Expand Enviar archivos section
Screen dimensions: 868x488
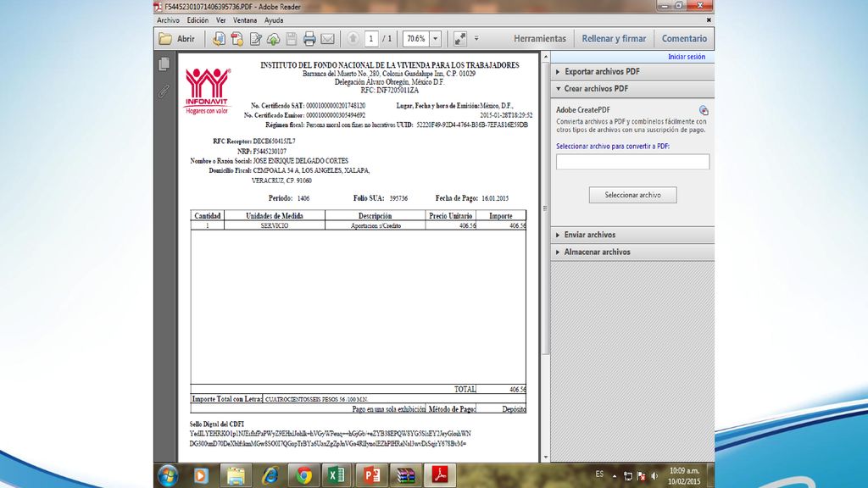click(x=632, y=235)
